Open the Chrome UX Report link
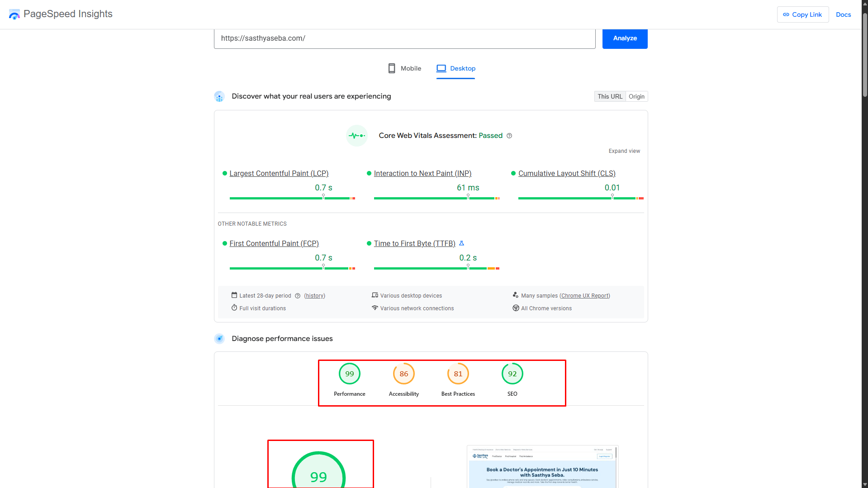 [x=585, y=296]
